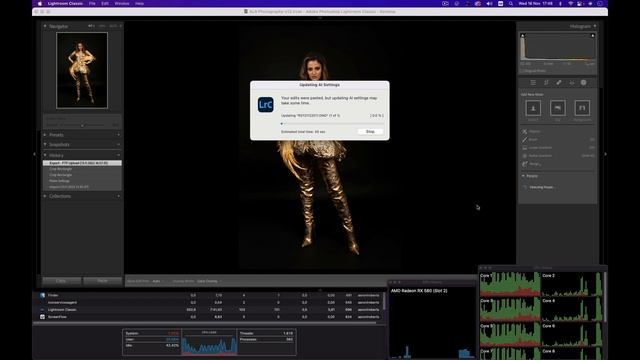Click the Copy button
The width and height of the screenshot is (640, 360).
[61, 281]
